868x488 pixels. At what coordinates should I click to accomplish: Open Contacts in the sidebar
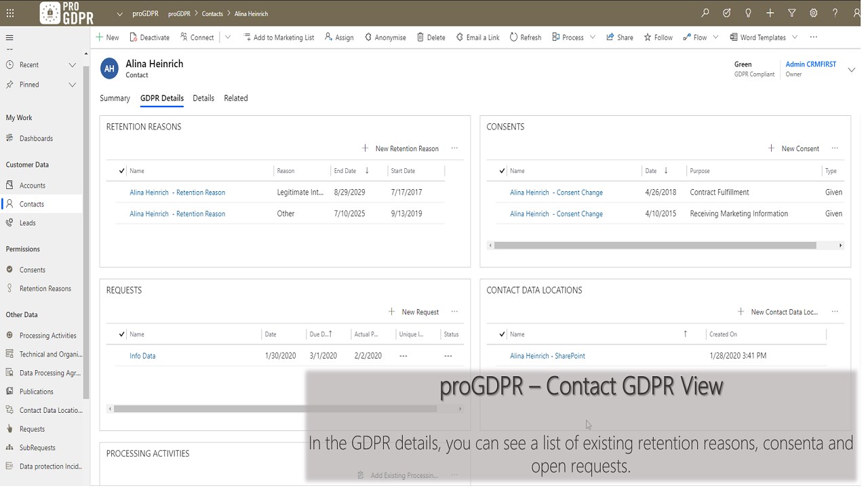tap(32, 204)
